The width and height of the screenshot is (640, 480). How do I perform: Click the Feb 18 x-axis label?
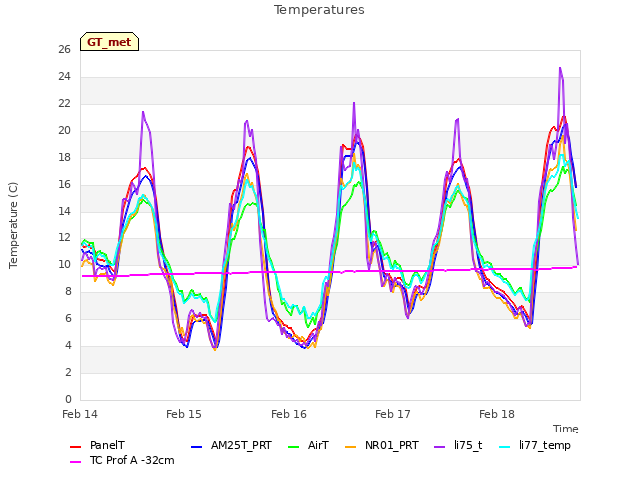(497, 414)
